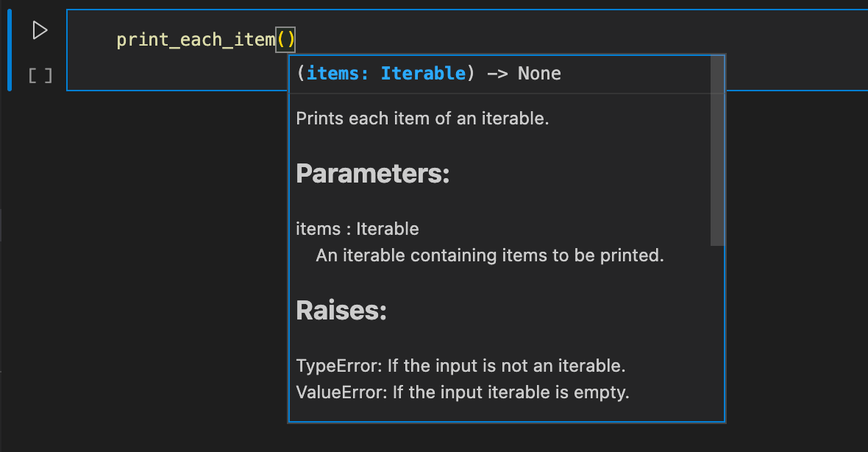The width and height of the screenshot is (868, 452).
Task: Click the blue cell focus bar
Action: (x=10, y=51)
